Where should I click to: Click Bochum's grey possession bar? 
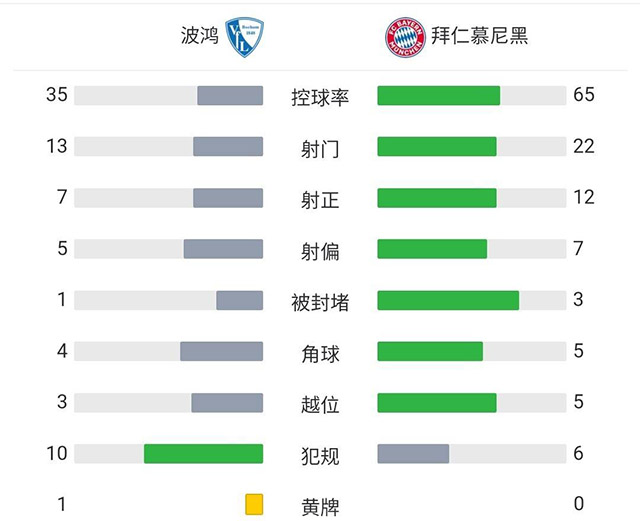[230, 96]
